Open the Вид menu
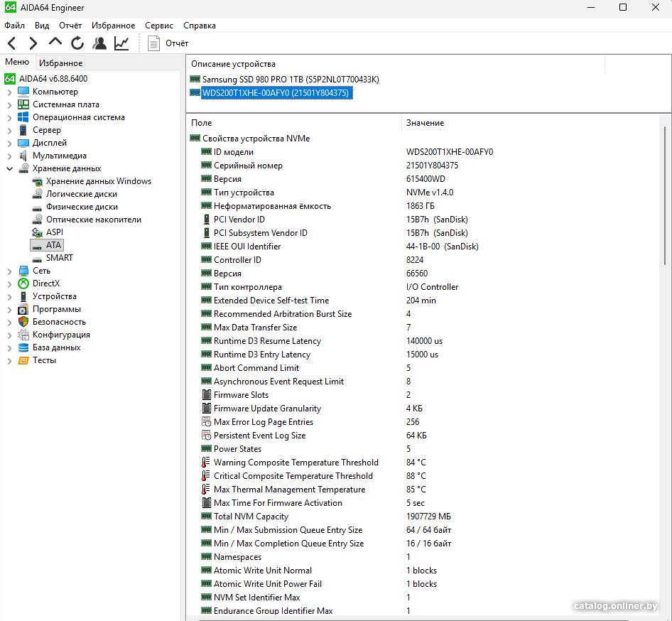 click(x=42, y=26)
